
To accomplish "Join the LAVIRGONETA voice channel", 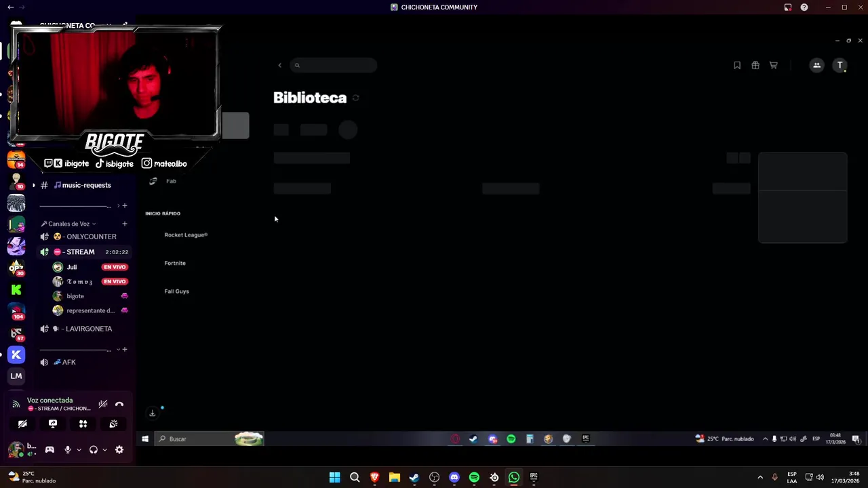I will pos(83,329).
